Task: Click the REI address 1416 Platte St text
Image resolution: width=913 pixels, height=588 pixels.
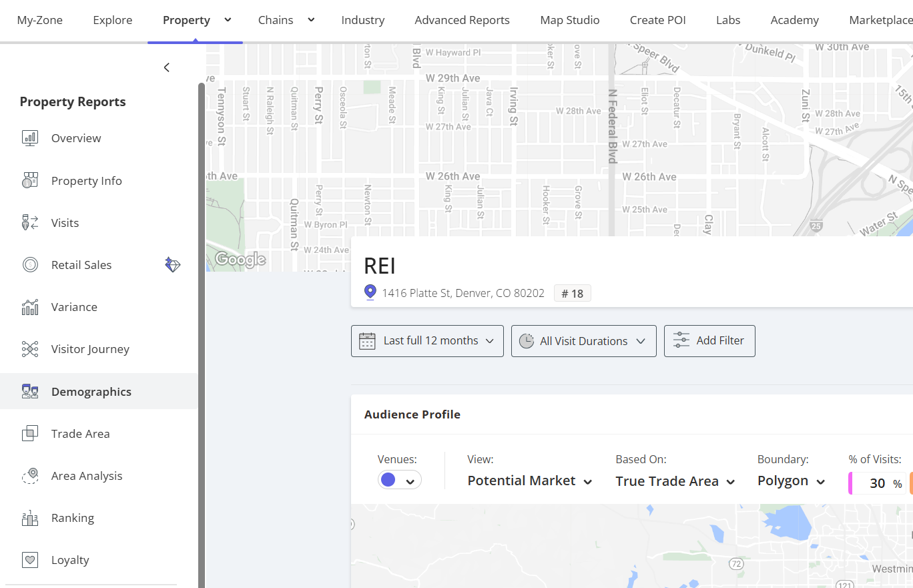Action: coord(463,293)
